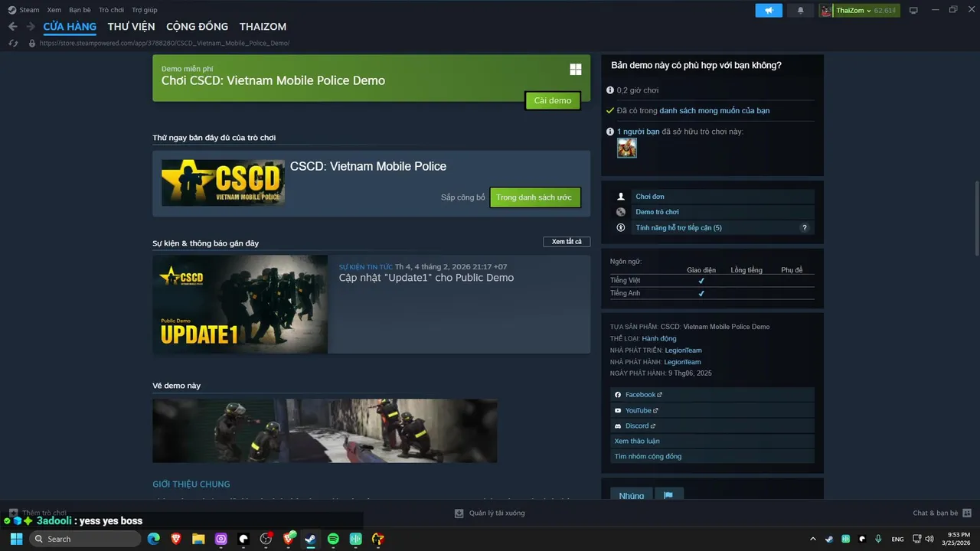980x551 pixels.
Task: Open the THAIZOM profile tab
Action: point(263,26)
